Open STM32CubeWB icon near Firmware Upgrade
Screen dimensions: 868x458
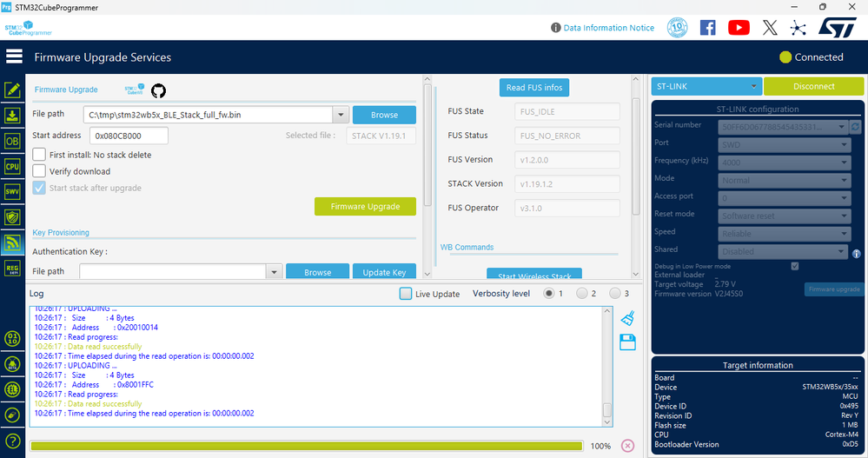pos(135,90)
